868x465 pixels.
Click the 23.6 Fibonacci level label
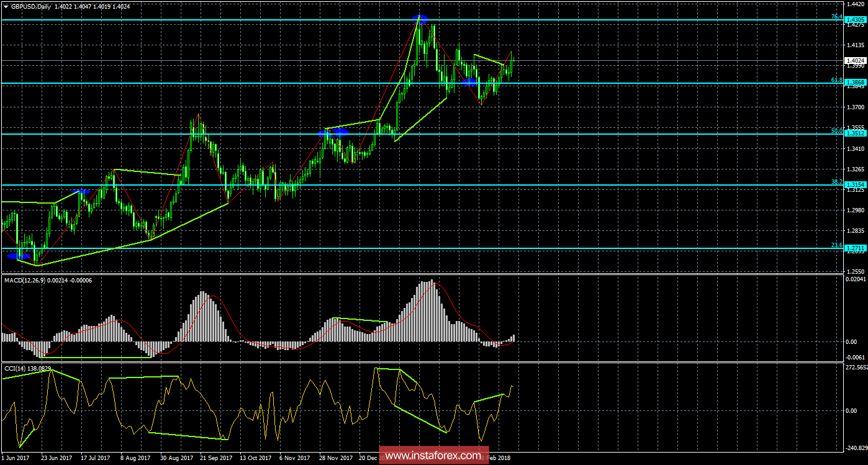tap(838, 244)
